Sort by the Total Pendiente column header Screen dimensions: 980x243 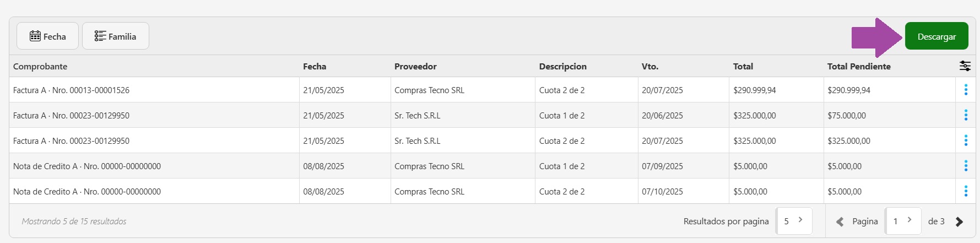[x=858, y=66]
